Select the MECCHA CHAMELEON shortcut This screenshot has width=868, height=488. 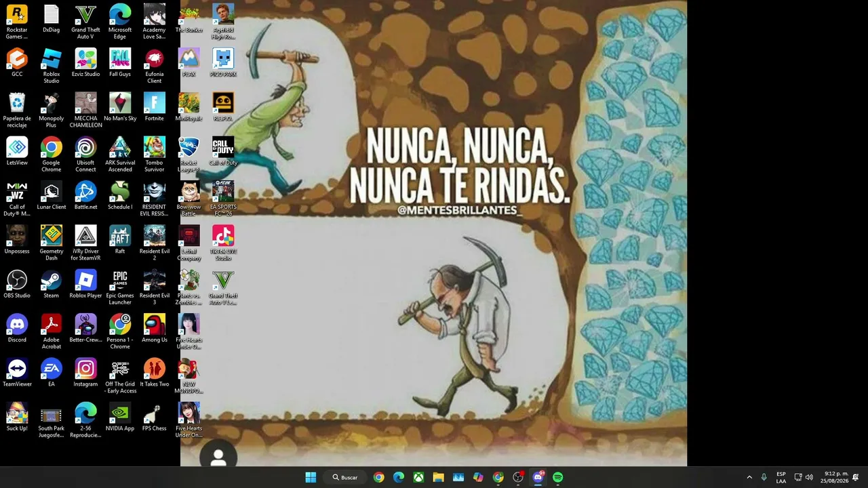(x=85, y=110)
